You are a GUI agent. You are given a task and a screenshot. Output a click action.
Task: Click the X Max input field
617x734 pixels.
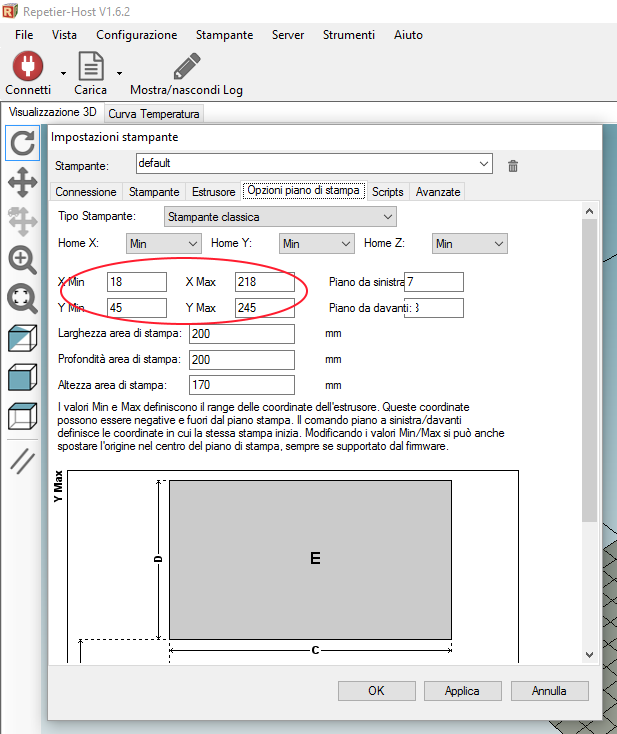pos(264,283)
